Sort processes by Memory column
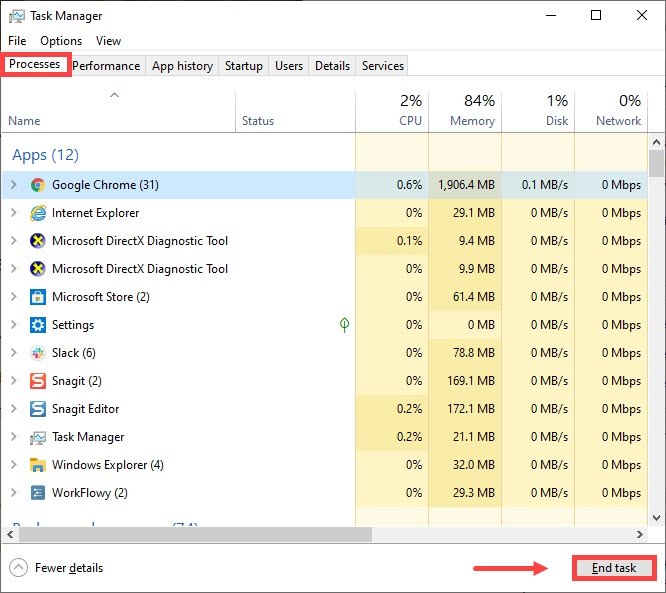The width and height of the screenshot is (666, 593). coord(465,110)
